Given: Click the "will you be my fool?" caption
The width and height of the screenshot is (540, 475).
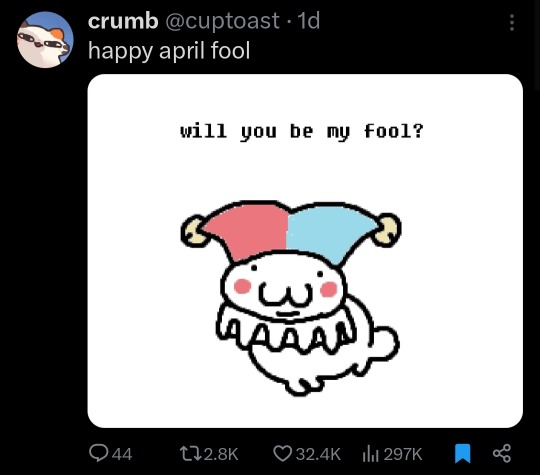Looking at the screenshot, I should 302,131.
